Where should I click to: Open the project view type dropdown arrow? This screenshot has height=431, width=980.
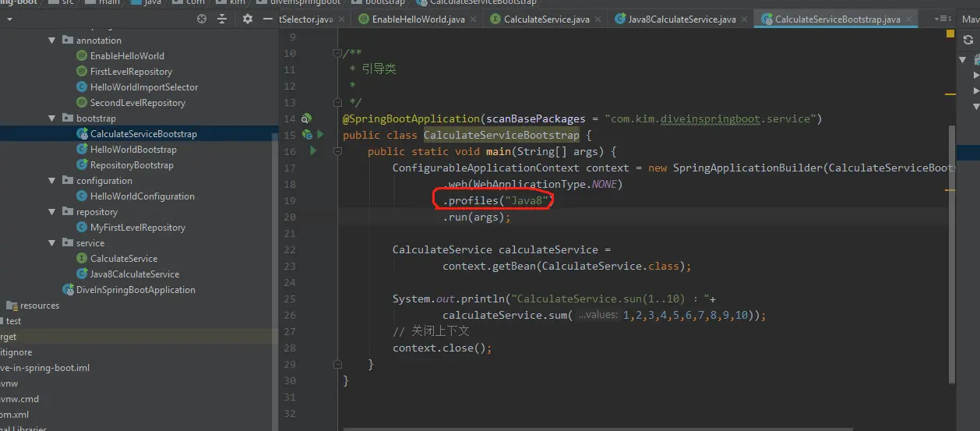(9, 19)
